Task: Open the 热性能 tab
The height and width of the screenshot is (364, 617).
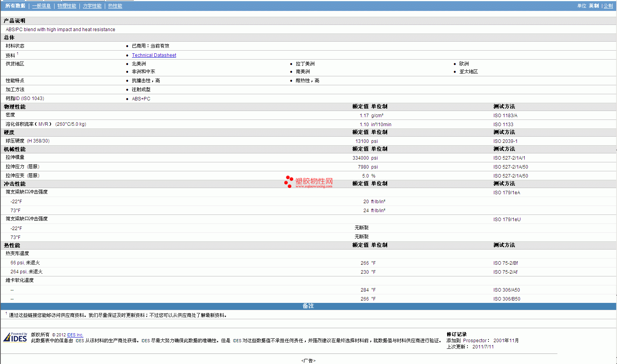Action: 115,6
